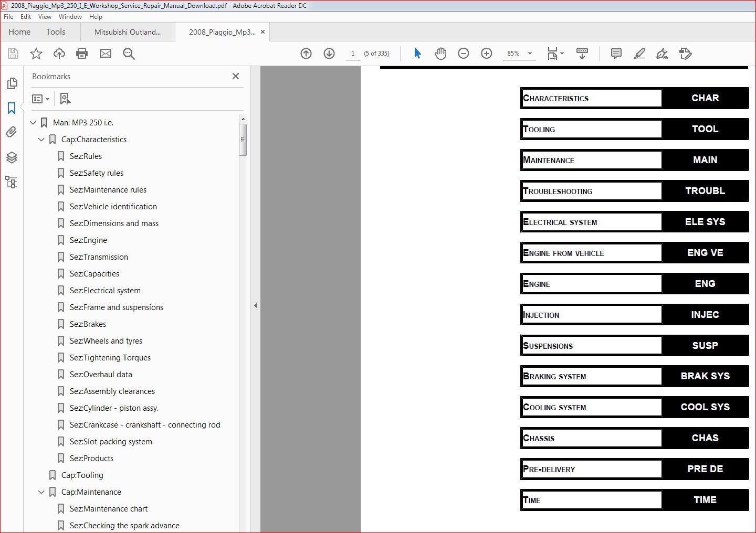Click the Braking System BRAK SYS link
756x533 pixels.
pyautogui.click(x=634, y=376)
